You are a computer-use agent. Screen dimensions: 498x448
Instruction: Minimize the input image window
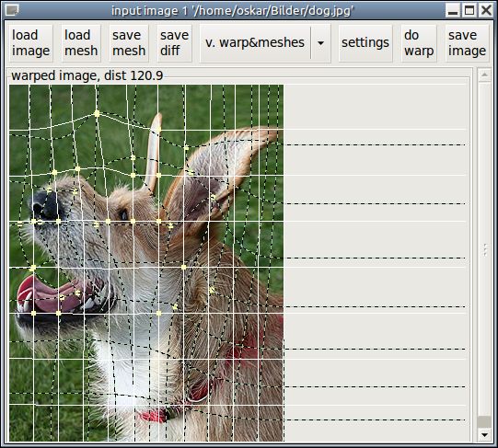[453, 10]
